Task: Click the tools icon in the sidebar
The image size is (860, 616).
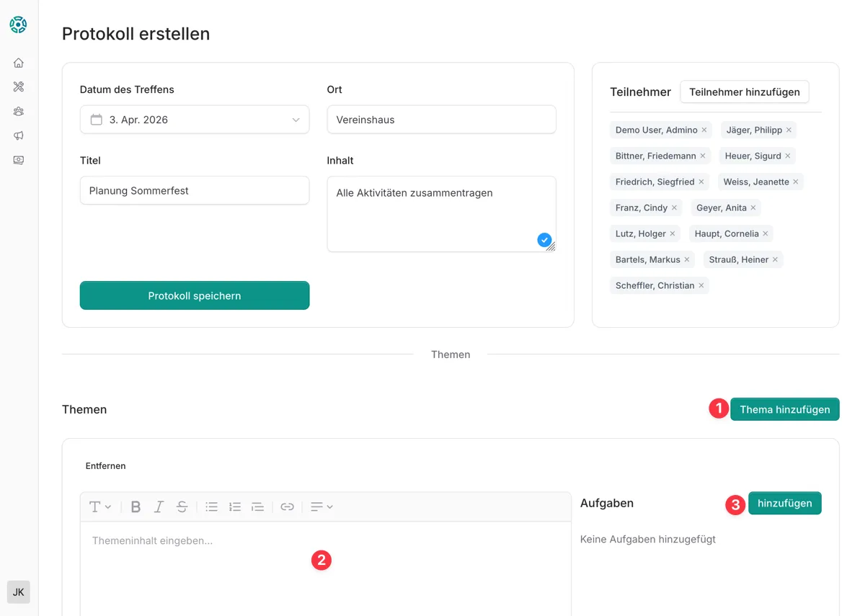Action: [x=19, y=87]
